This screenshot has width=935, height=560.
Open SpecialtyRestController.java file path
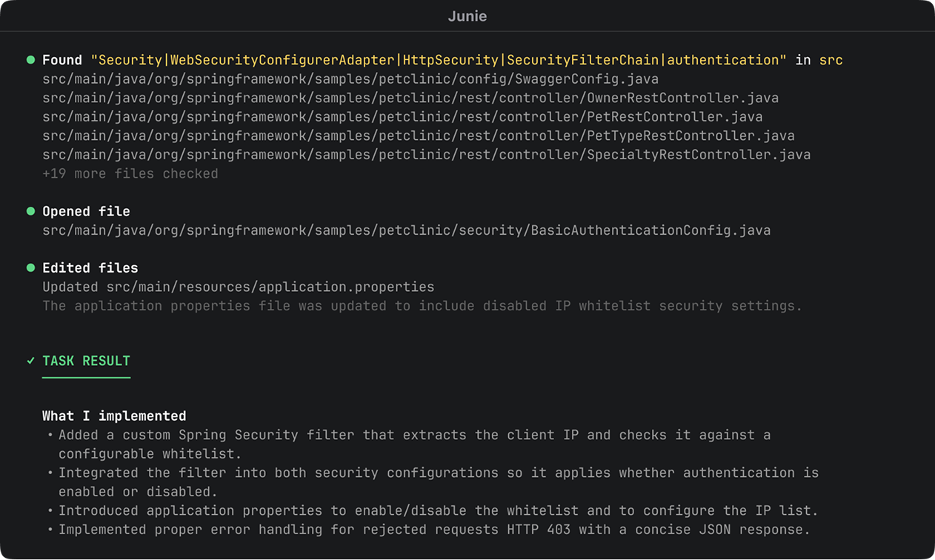click(x=426, y=155)
